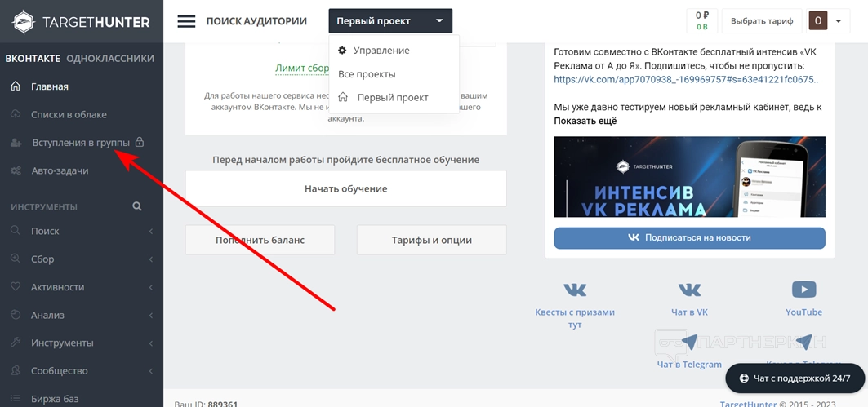Click the zoom-plus icon beside Сбор
The height and width of the screenshot is (407, 868).
coord(16,259)
